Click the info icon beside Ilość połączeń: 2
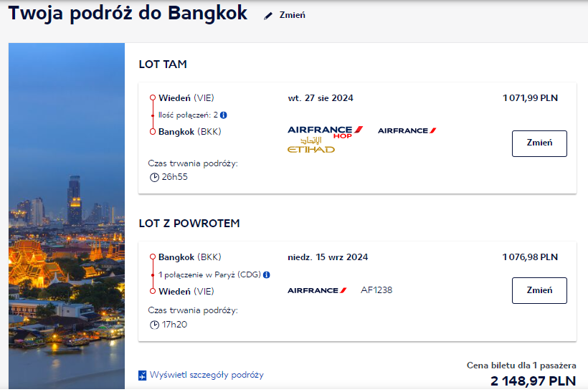The image size is (588, 392). click(224, 115)
